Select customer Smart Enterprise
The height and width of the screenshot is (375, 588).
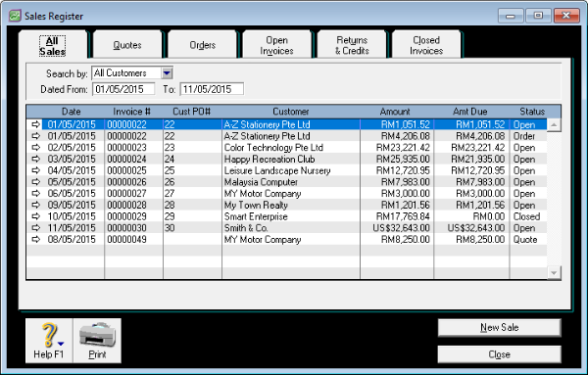(x=256, y=216)
